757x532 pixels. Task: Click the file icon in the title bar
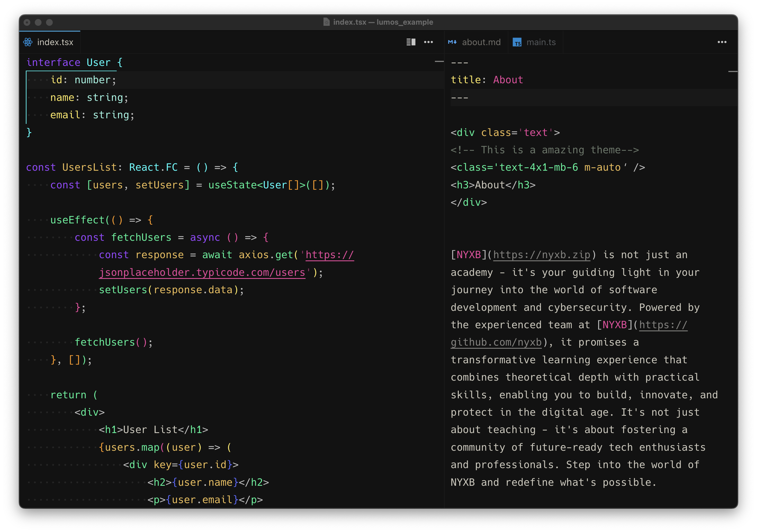coord(326,22)
